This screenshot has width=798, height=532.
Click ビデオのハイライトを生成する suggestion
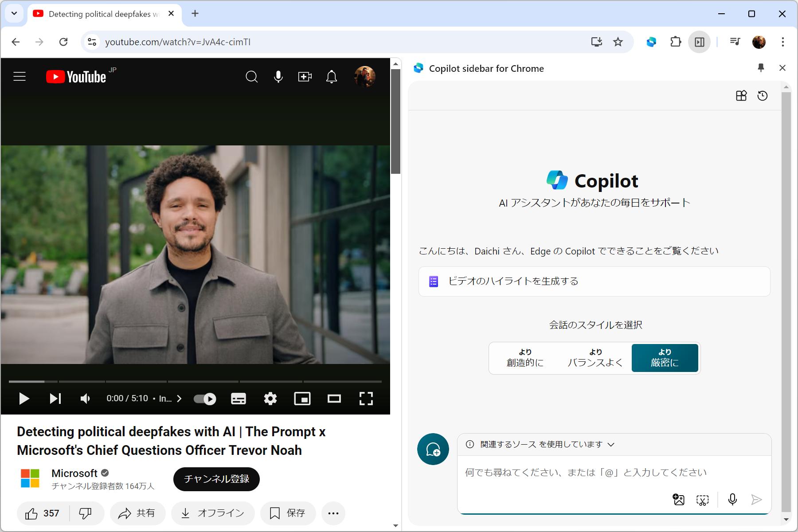coord(594,282)
